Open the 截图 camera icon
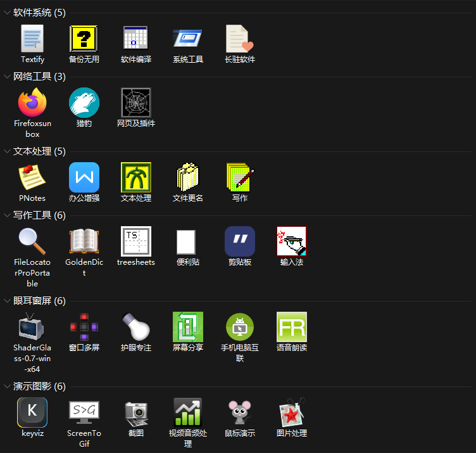This screenshot has height=453, width=476. click(x=135, y=414)
